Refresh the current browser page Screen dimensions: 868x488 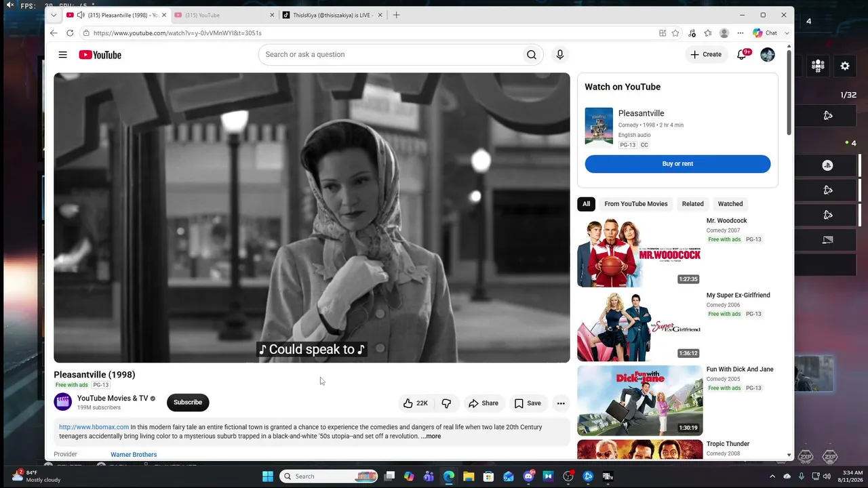pyautogui.click(x=70, y=33)
